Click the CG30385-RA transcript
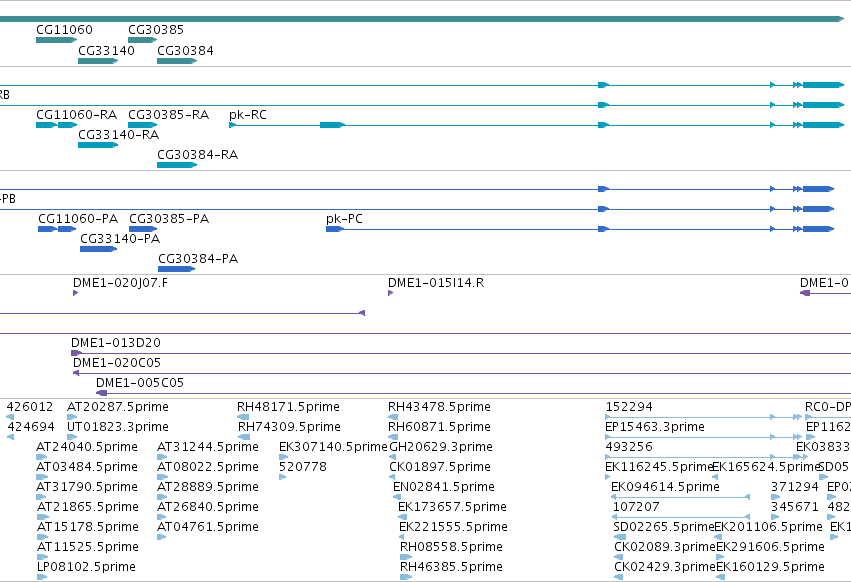 tap(142, 125)
